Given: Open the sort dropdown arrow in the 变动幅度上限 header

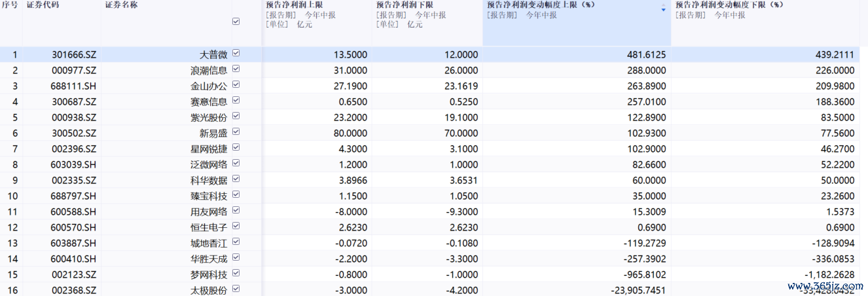Looking at the screenshot, I should click(663, 10).
